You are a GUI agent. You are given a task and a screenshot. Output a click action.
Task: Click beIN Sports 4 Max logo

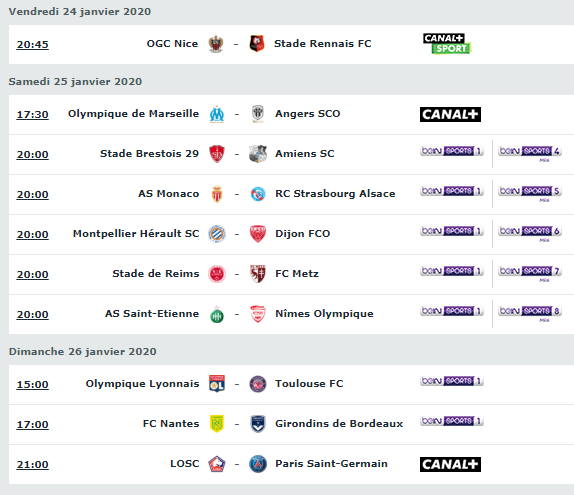point(530,153)
